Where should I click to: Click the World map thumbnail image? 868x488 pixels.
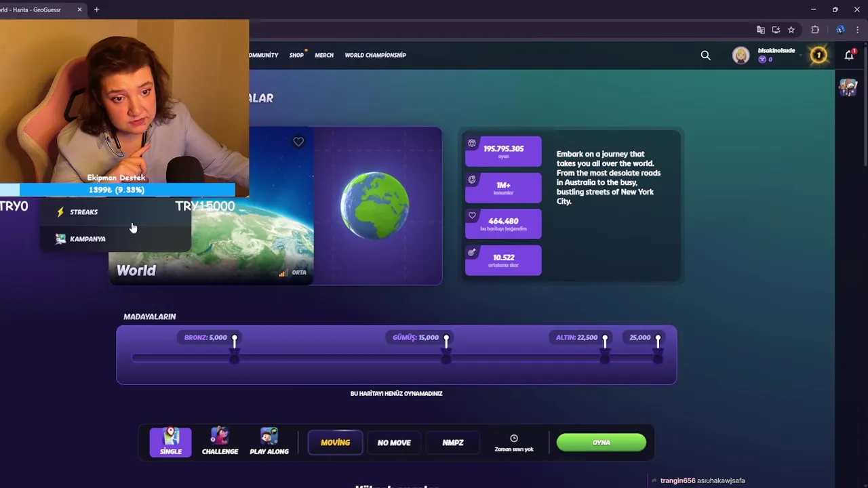[211, 206]
